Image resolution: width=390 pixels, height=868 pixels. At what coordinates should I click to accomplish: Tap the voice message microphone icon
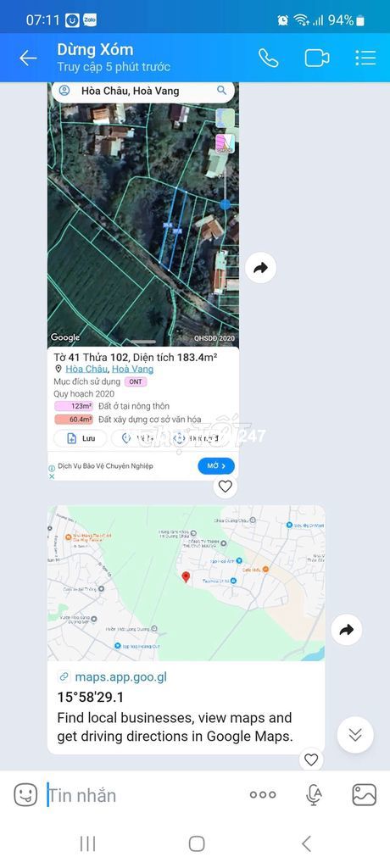pos(314,795)
